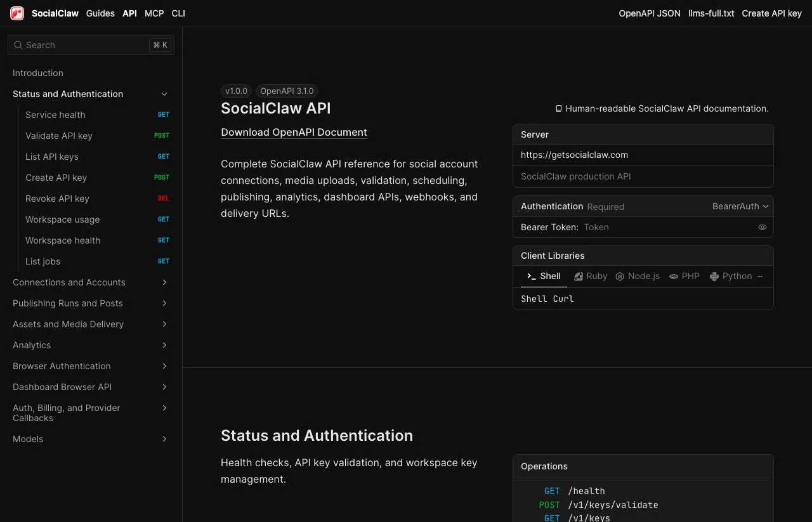Viewport: 812px width, 522px height.
Task: Expand Browser Authentication section
Action: point(164,366)
